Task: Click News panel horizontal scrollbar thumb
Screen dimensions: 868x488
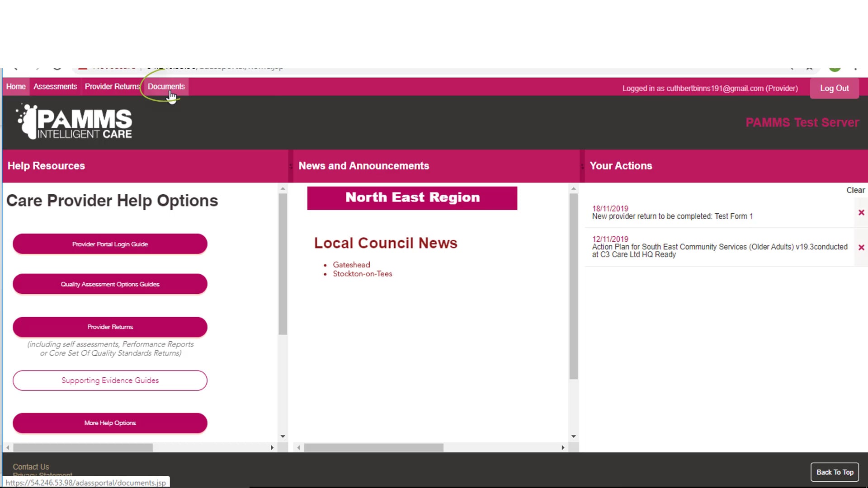Action: [x=373, y=447]
